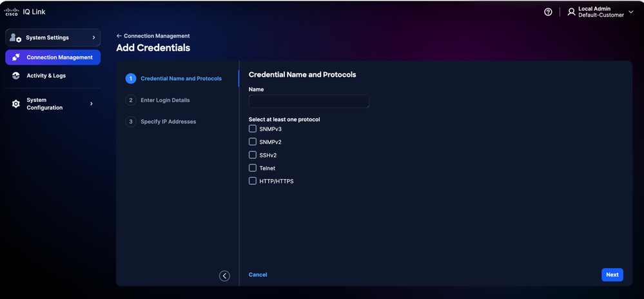Go back via Connection Management breadcrumb

point(157,36)
